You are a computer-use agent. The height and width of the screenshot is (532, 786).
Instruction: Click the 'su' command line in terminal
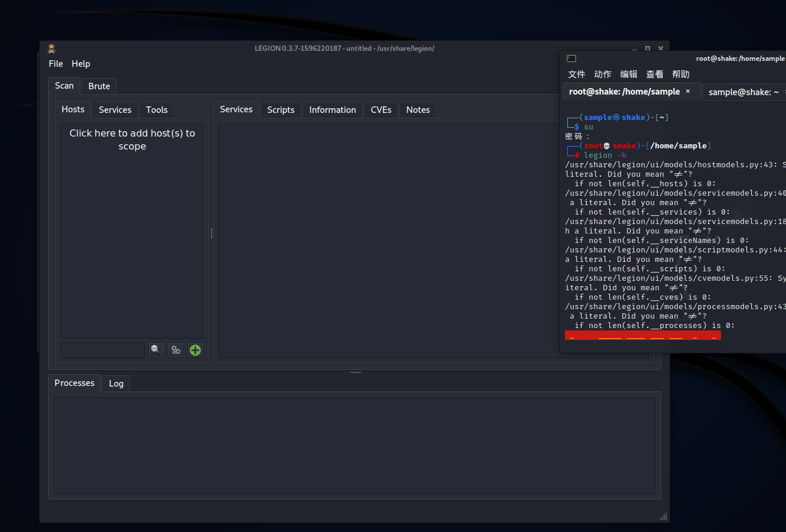589,127
